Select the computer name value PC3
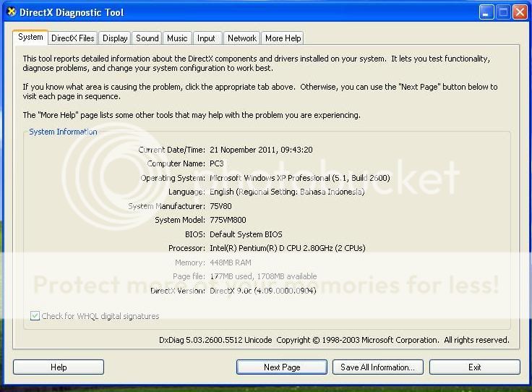The width and height of the screenshot is (532, 392). [x=216, y=163]
